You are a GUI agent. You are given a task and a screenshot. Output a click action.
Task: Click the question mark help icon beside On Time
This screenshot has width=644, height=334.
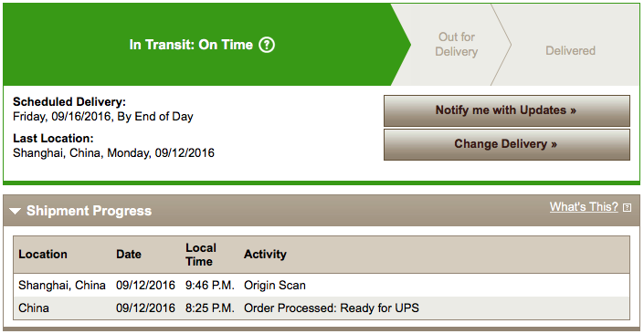coord(267,45)
